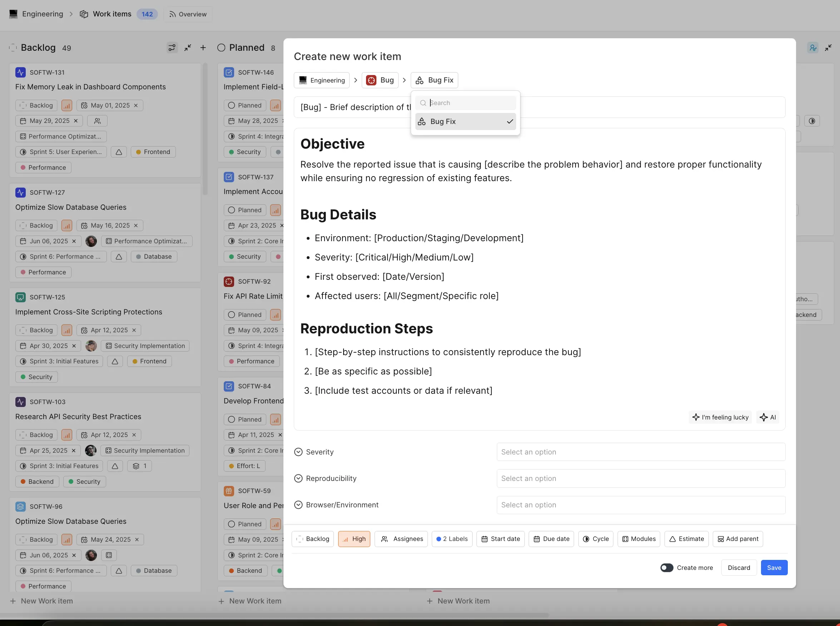Screen dimensions: 840x626
Task: Click Backlog column vertical scrollbar
Action: click(x=205, y=129)
